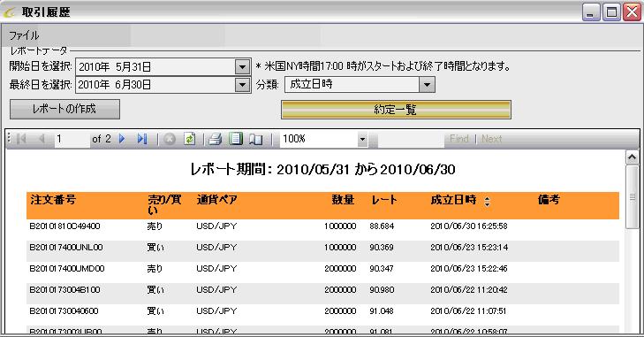Print the report
Viewport: 644px width, 337px height.
pos(216,139)
